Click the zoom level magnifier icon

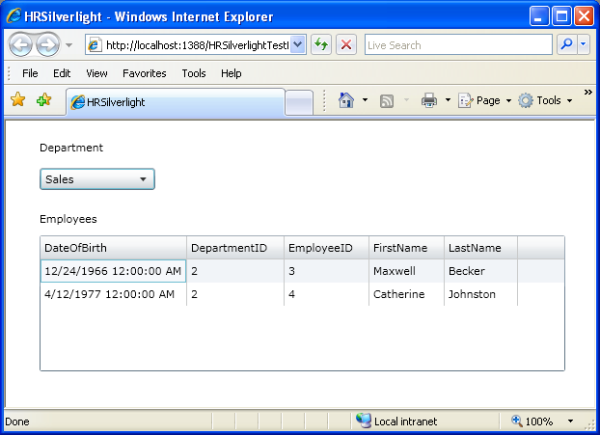click(517, 421)
